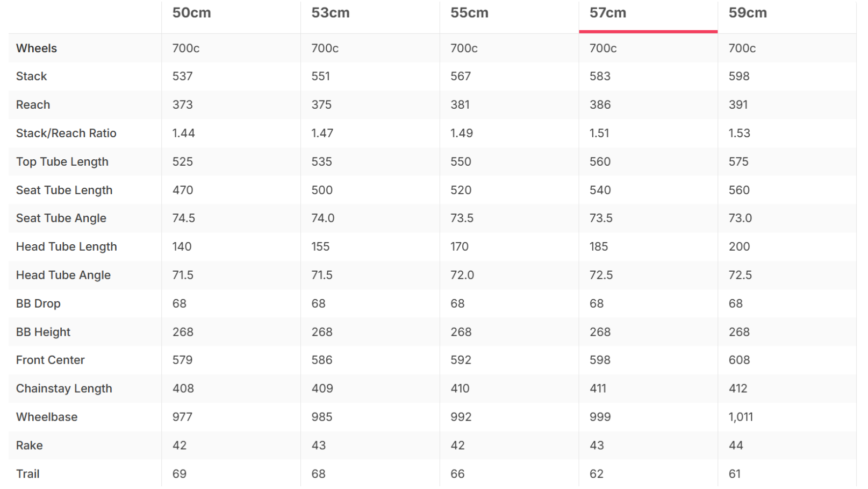This screenshot has width=868, height=489.
Task: Select the 592 front center value
Action: point(461,360)
